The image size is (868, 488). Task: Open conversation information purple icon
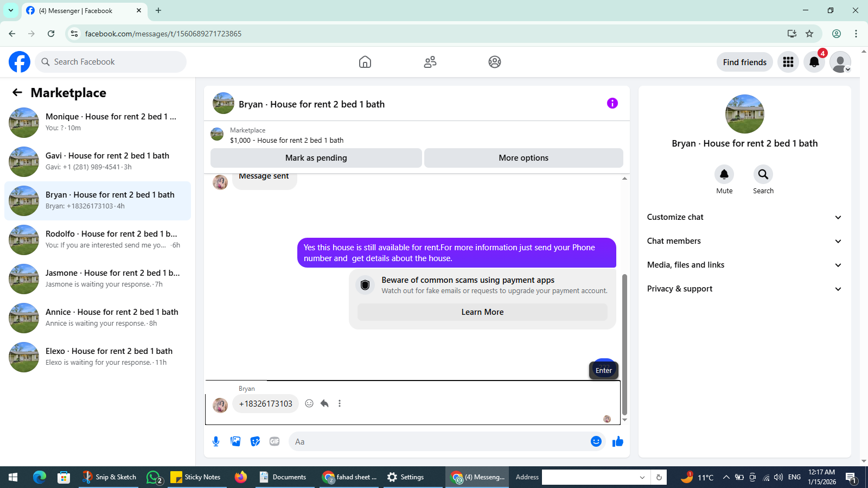tap(612, 103)
